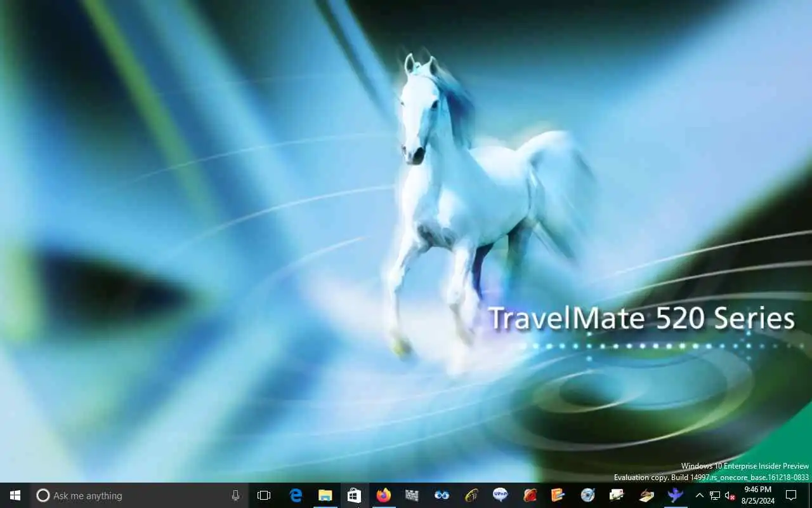Open the blue bird taskbar icon

(675, 495)
